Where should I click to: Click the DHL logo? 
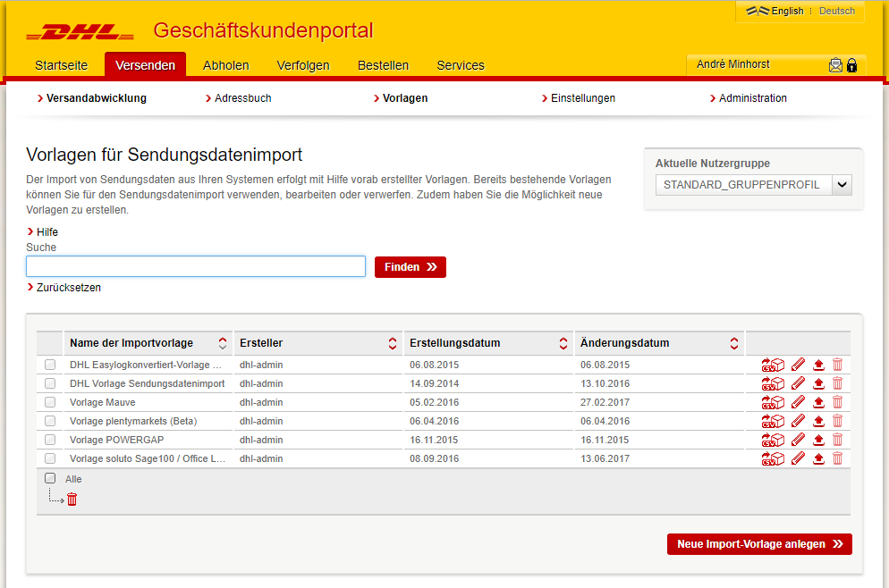80,32
